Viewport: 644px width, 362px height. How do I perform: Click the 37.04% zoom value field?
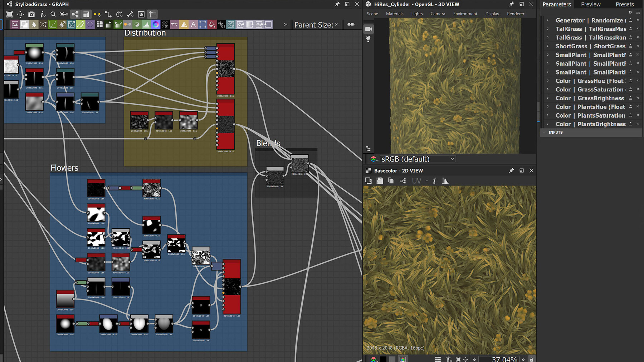504,359
